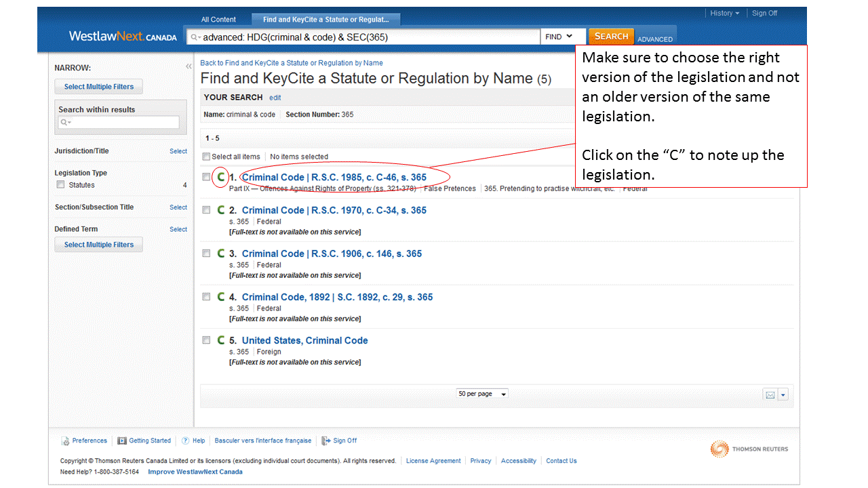This screenshot has width=868, height=488.
Task: Open Accessibility link in footer
Action: click(x=519, y=461)
